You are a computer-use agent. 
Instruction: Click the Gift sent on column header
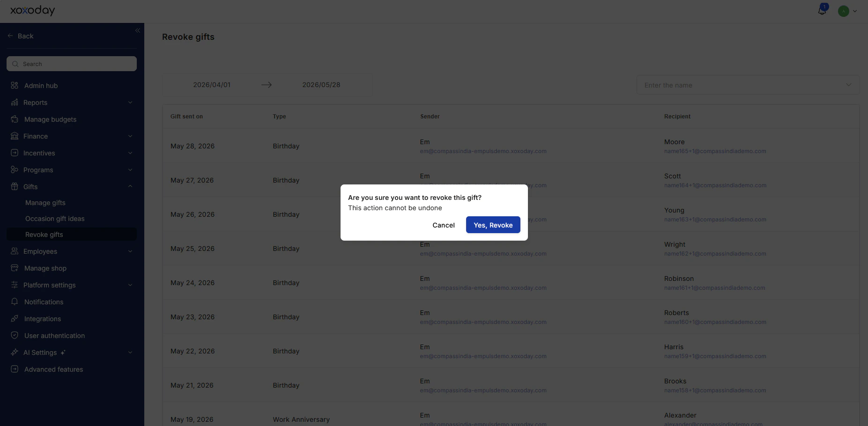186,117
